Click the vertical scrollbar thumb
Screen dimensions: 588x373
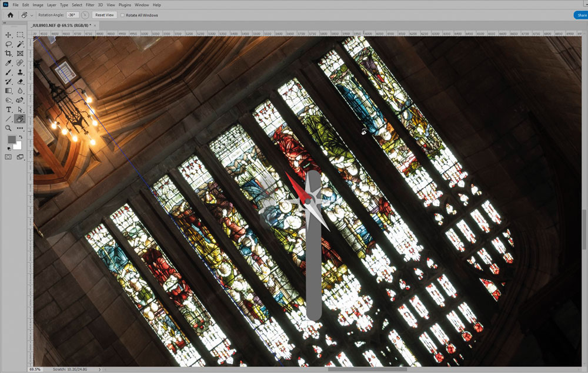tap(584, 229)
